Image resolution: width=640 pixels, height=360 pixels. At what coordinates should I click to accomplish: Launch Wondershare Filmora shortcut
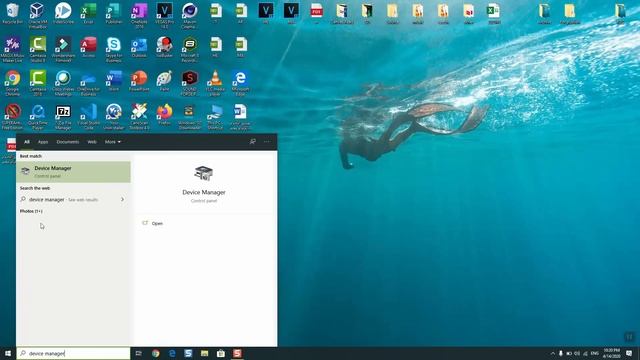coord(63,49)
